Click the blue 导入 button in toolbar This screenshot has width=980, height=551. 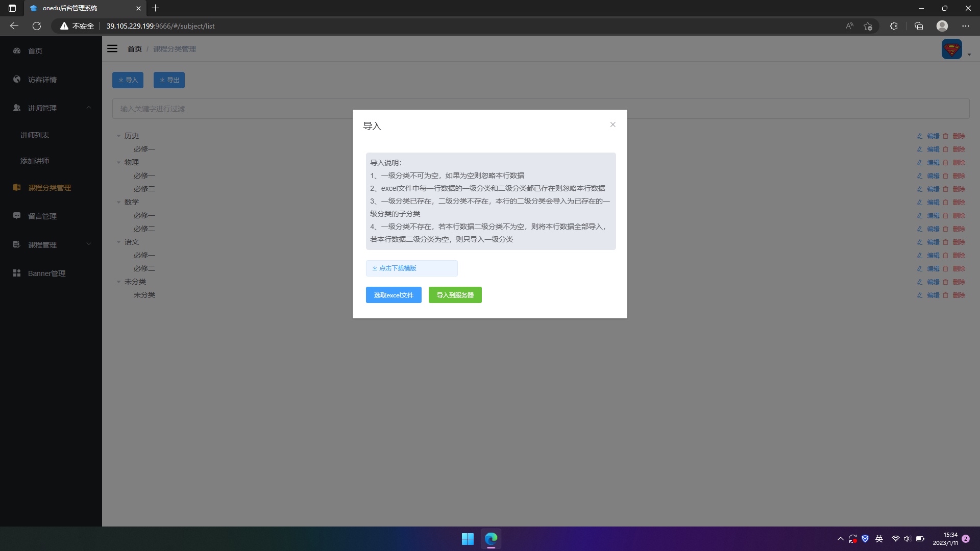(128, 80)
